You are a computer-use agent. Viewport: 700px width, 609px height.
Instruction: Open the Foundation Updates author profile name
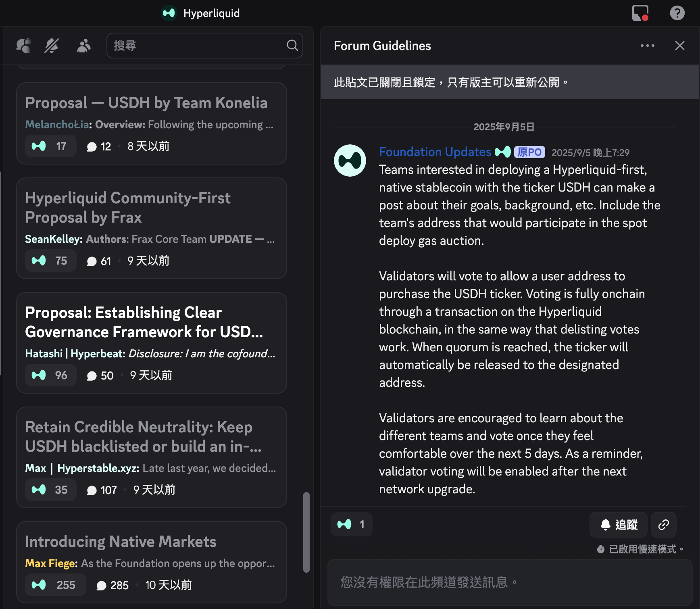pos(435,152)
